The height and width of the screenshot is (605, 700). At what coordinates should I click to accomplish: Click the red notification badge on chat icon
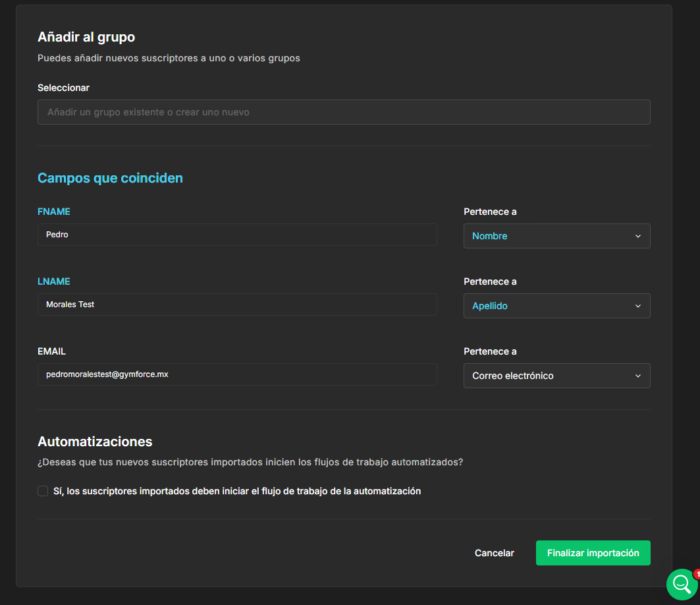click(697, 574)
